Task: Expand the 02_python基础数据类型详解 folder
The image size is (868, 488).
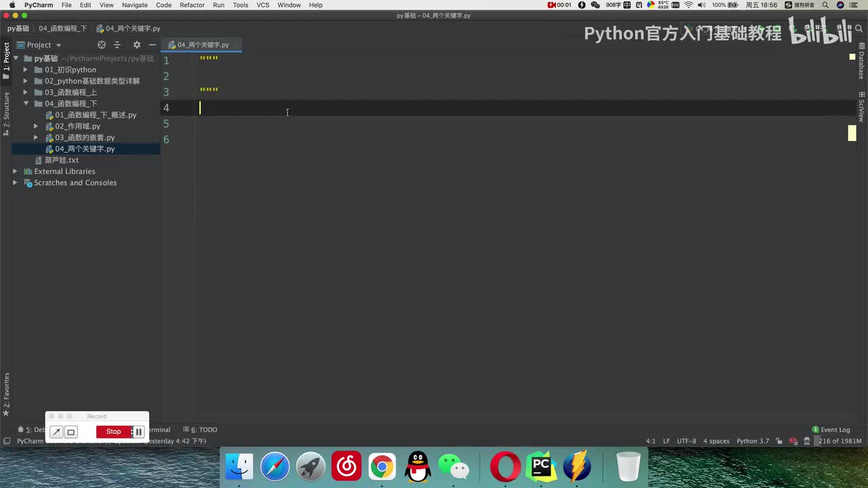Action: click(26, 81)
